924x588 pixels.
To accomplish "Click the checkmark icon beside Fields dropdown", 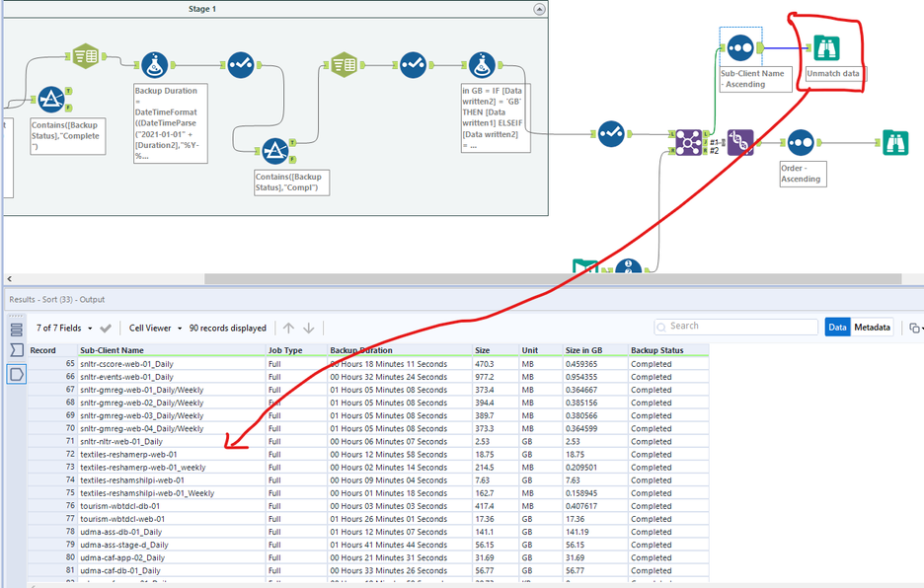I will (106, 329).
